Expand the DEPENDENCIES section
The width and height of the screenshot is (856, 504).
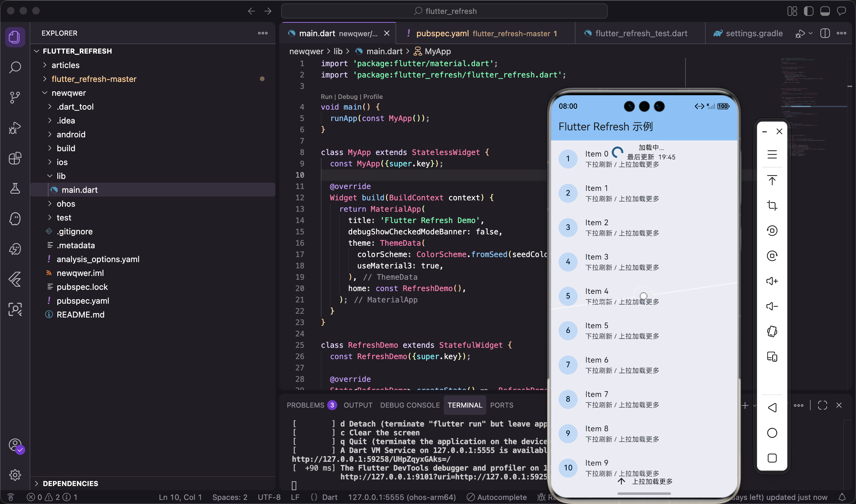coord(70,483)
